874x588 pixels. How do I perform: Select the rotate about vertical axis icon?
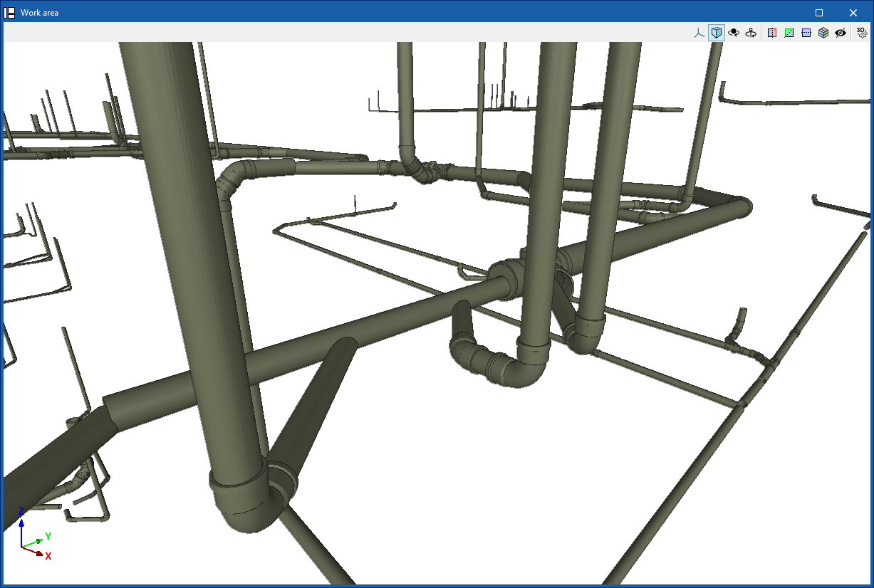coord(751,33)
